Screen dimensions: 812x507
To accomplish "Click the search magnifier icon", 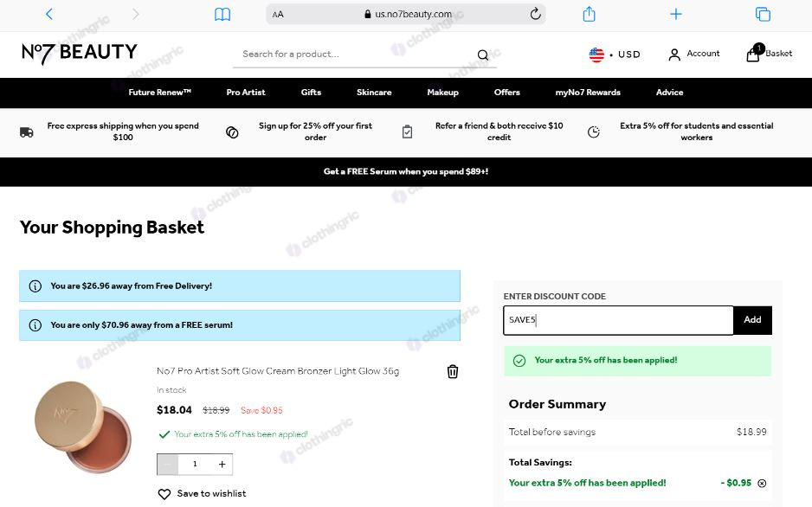I will pyautogui.click(x=483, y=55).
